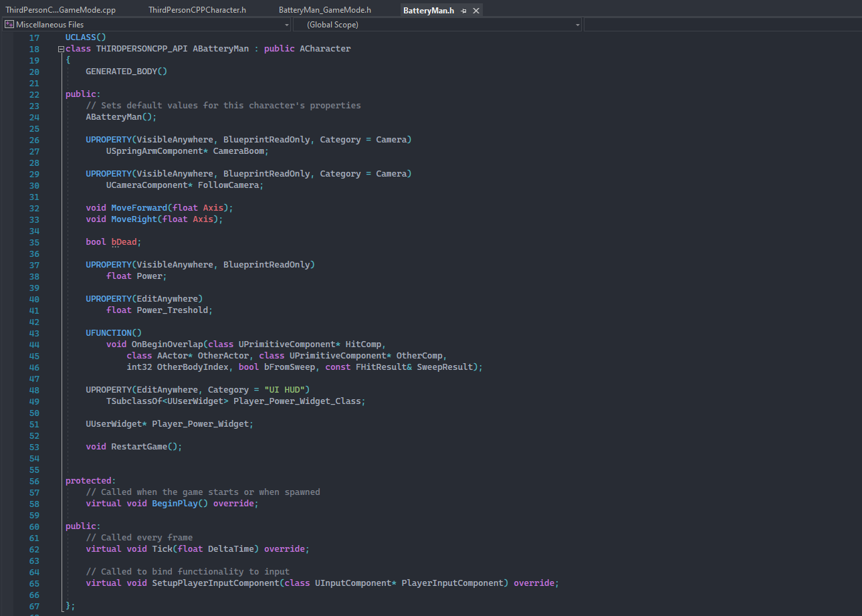Click THIRDPERSONCPP_API in the class declaration
Image resolution: width=862 pixels, height=616 pixels.
click(x=142, y=49)
